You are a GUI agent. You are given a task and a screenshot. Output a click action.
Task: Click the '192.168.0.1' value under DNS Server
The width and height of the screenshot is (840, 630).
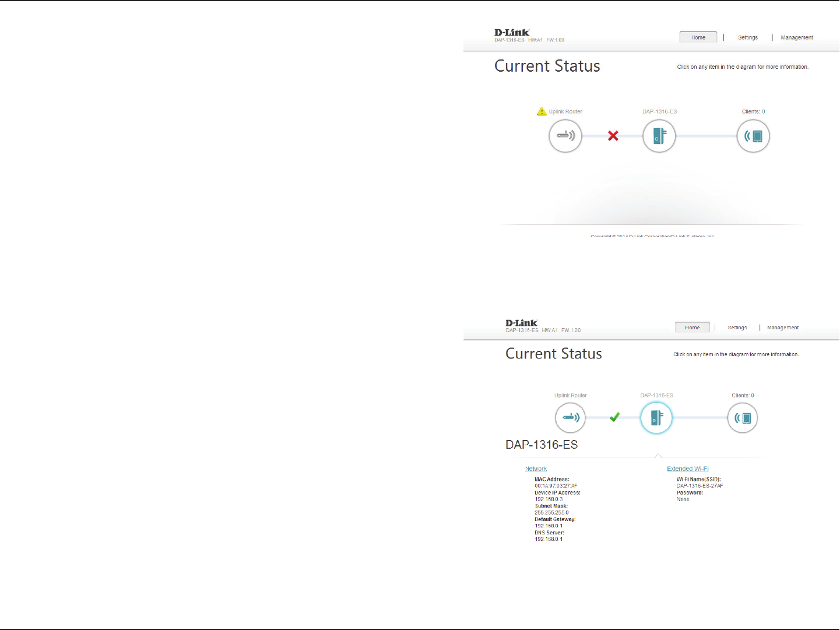click(549, 539)
